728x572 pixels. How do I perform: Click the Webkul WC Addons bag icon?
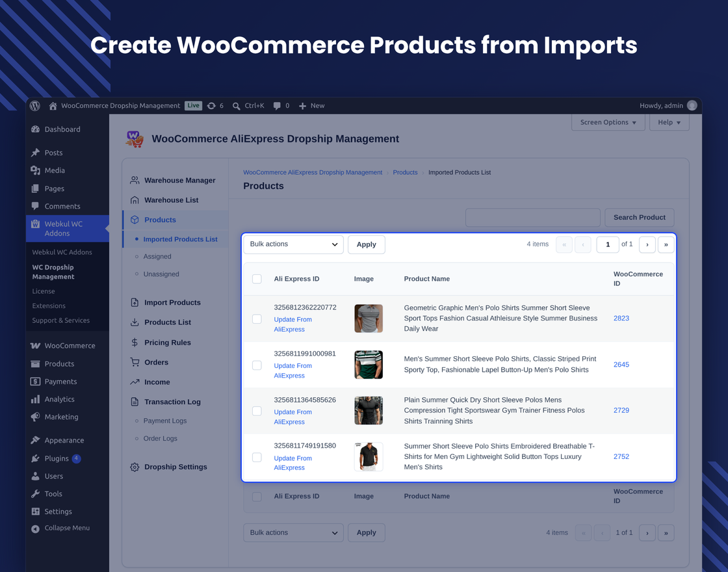coord(35,224)
